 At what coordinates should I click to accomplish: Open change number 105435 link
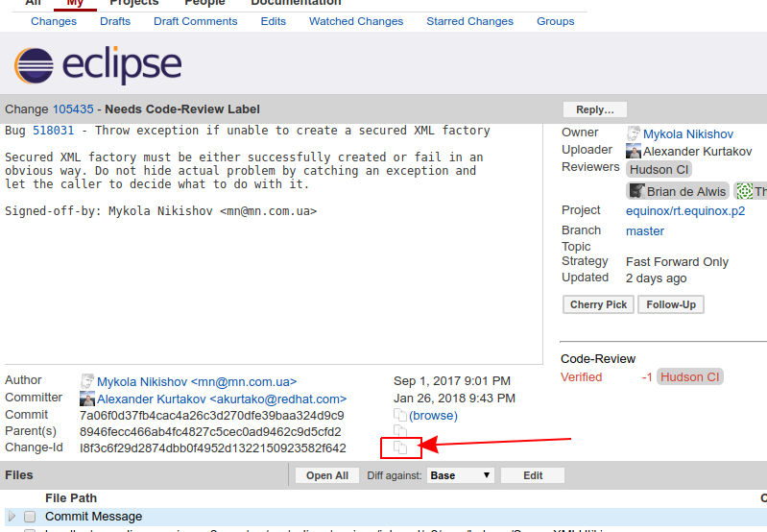pyautogui.click(x=73, y=109)
